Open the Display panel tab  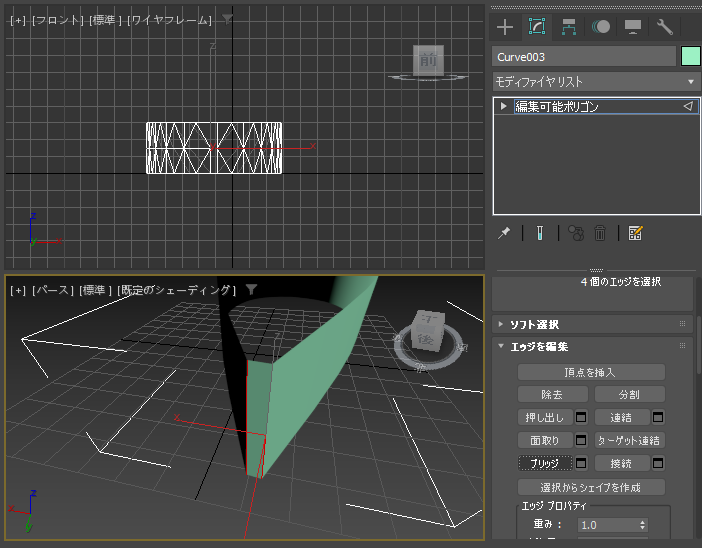click(633, 27)
